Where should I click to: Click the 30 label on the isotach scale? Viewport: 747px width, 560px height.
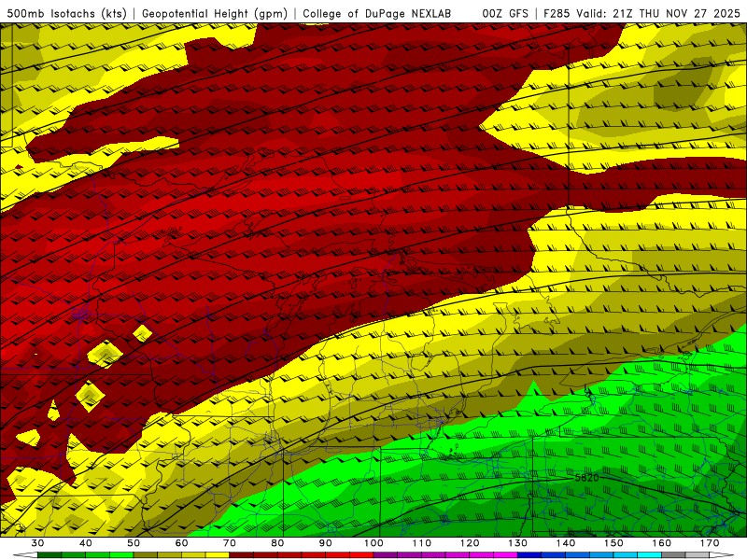click(x=37, y=543)
